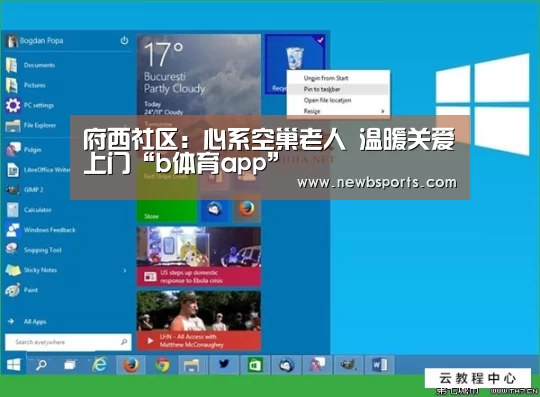Open Thunderbird on taskbar

point(287,365)
